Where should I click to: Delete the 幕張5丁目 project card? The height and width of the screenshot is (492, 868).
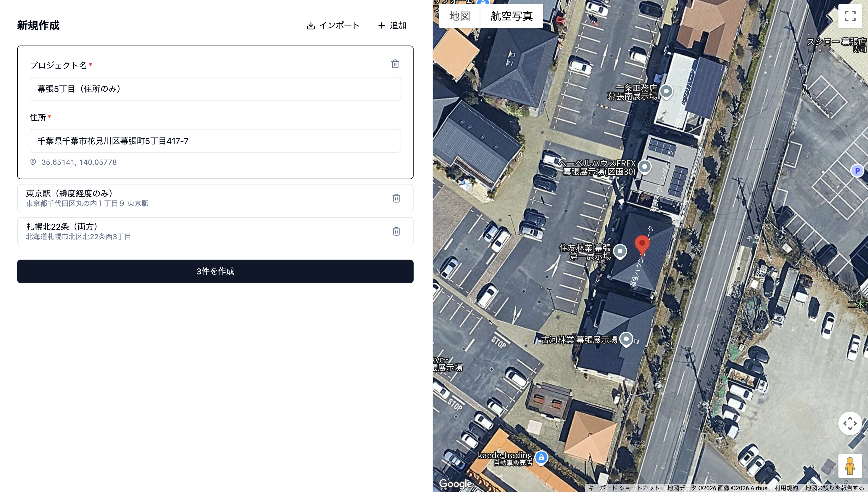point(395,64)
